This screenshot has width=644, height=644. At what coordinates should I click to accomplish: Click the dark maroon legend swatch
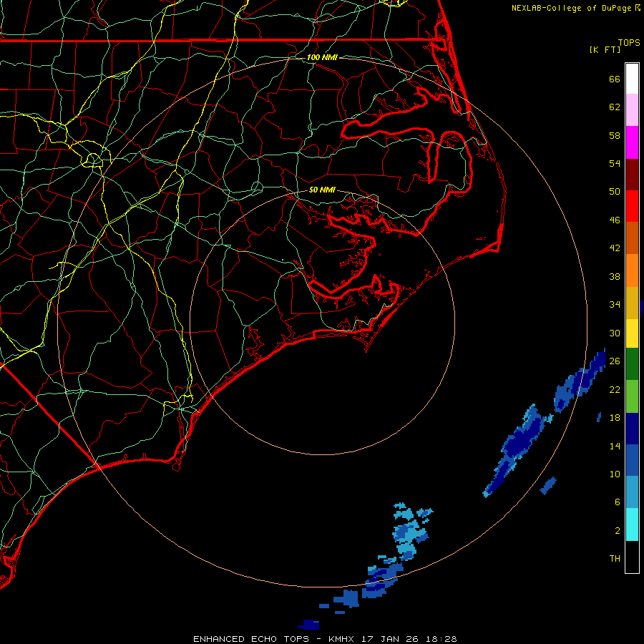[x=632, y=175]
